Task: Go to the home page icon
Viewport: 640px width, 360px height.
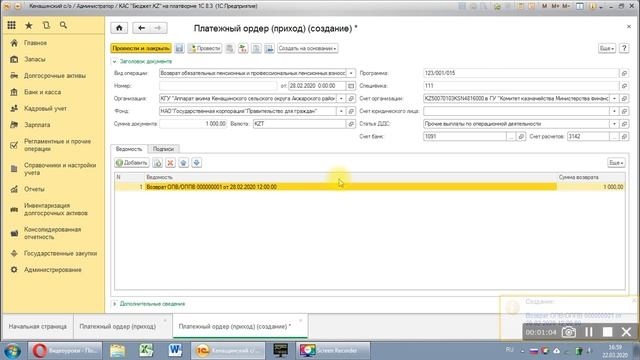Action: coord(119,28)
